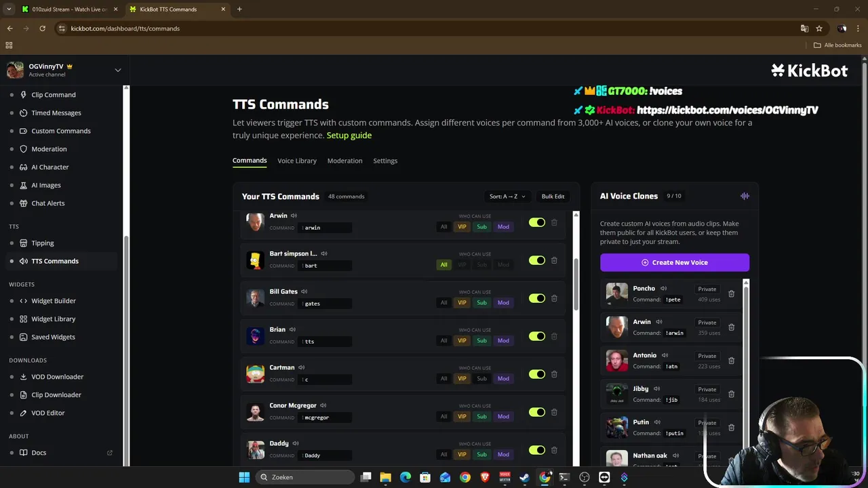Delete the Jibby voice clone
The height and width of the screenshot is (488, 868).
(x=731, y=394)
